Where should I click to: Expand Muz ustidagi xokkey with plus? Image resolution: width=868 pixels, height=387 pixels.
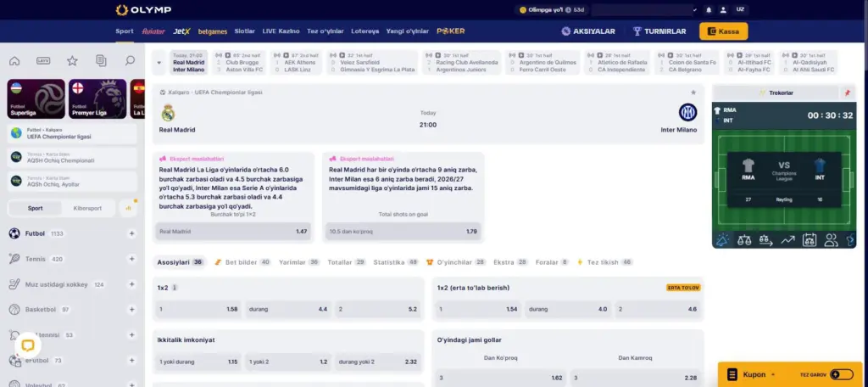[x=131, y=284]
